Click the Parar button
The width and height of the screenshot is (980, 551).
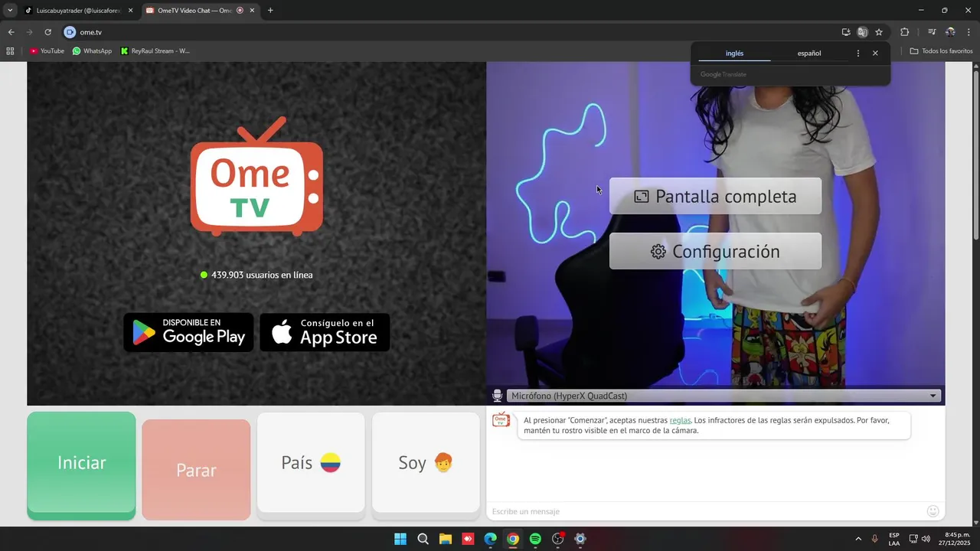tap(196, 470)
